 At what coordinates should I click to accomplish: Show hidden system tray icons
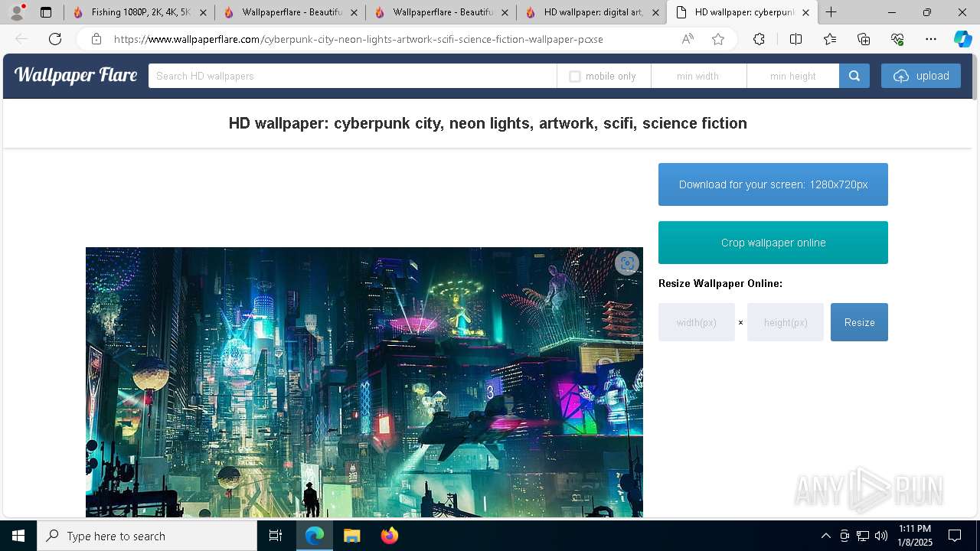point(825,536)
